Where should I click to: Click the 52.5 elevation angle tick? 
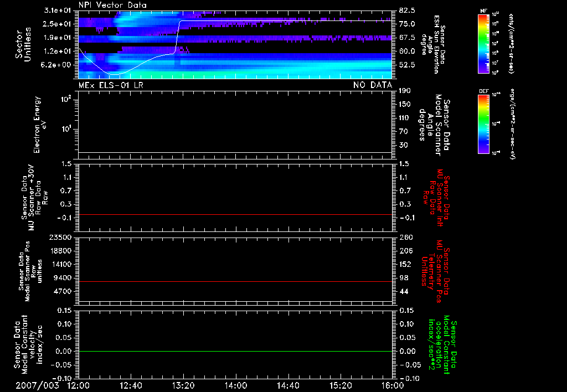[407, 65]
